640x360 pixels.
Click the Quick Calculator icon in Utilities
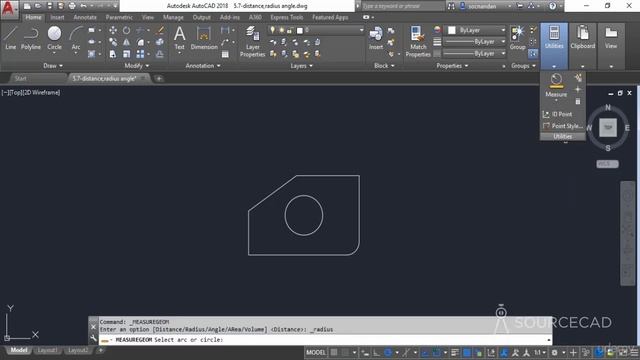(x=578, y=101)
